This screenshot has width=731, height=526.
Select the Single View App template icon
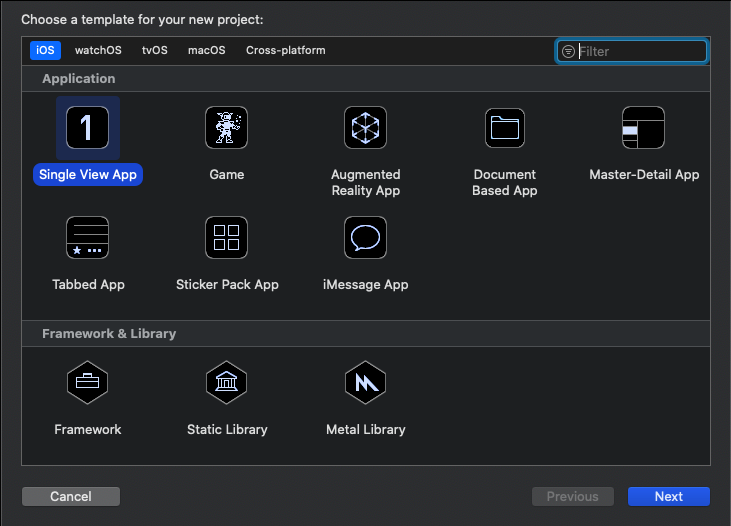point(88,127)
